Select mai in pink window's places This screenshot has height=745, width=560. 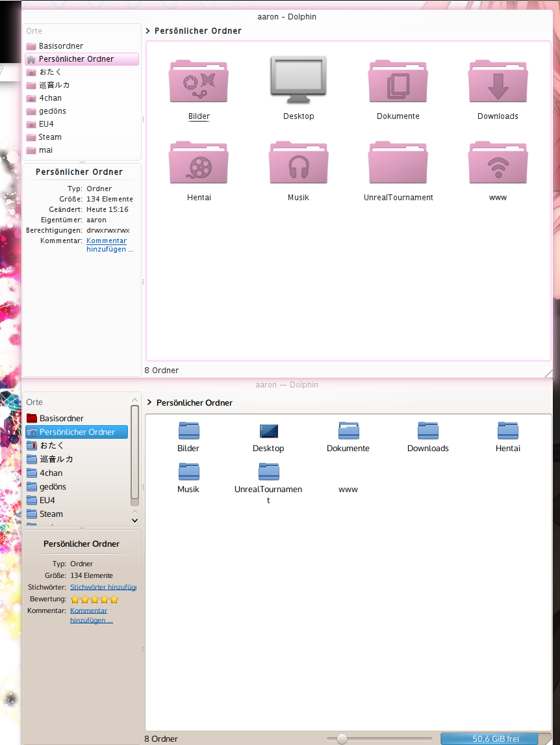pos(82,150)
